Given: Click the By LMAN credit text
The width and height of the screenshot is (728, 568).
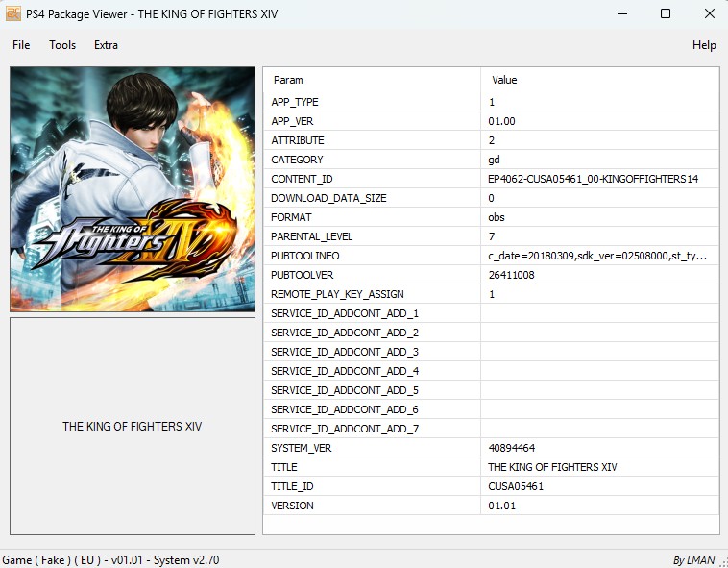Looking at the screenshot, I should (693, 560).
